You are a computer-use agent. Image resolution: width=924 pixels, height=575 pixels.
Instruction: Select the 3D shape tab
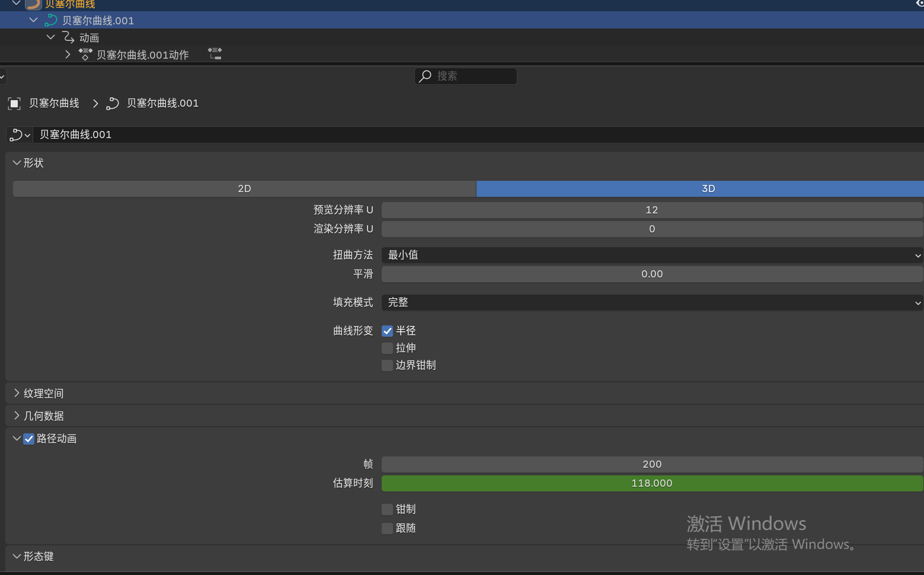(708, 189)
